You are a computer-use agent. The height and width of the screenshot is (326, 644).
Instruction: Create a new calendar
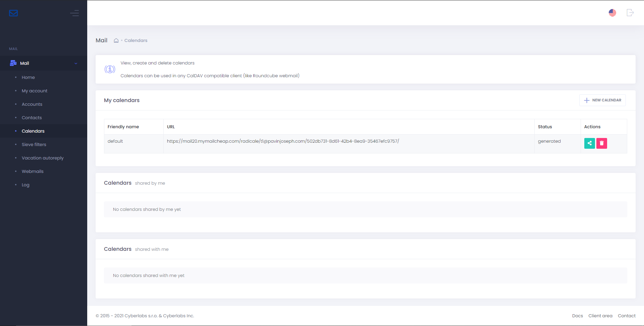[x=602, y=100]
